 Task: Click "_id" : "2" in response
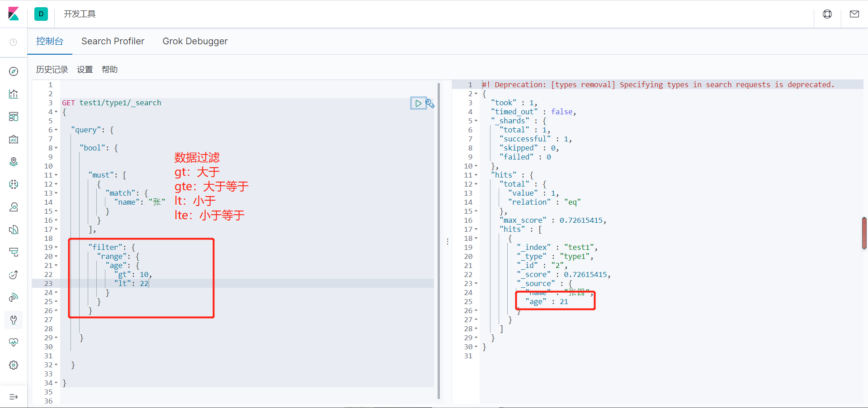(542, 266)
